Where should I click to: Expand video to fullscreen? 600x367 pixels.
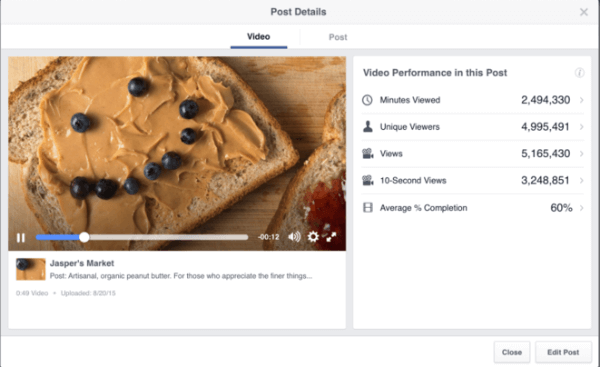coord(331,237)
